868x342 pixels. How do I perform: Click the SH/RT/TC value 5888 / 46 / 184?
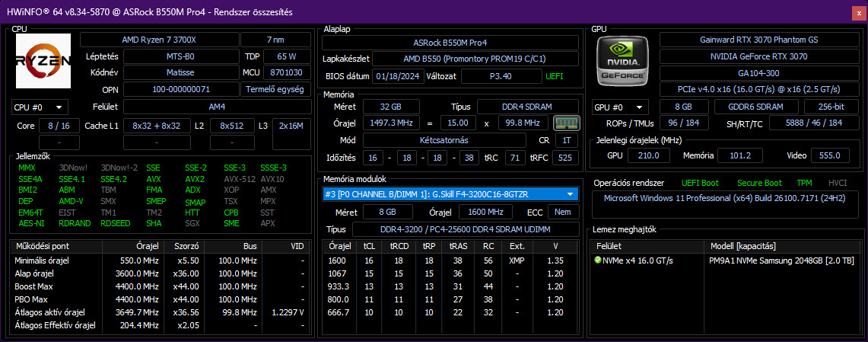pyautogui.click(x=814, y=123)
